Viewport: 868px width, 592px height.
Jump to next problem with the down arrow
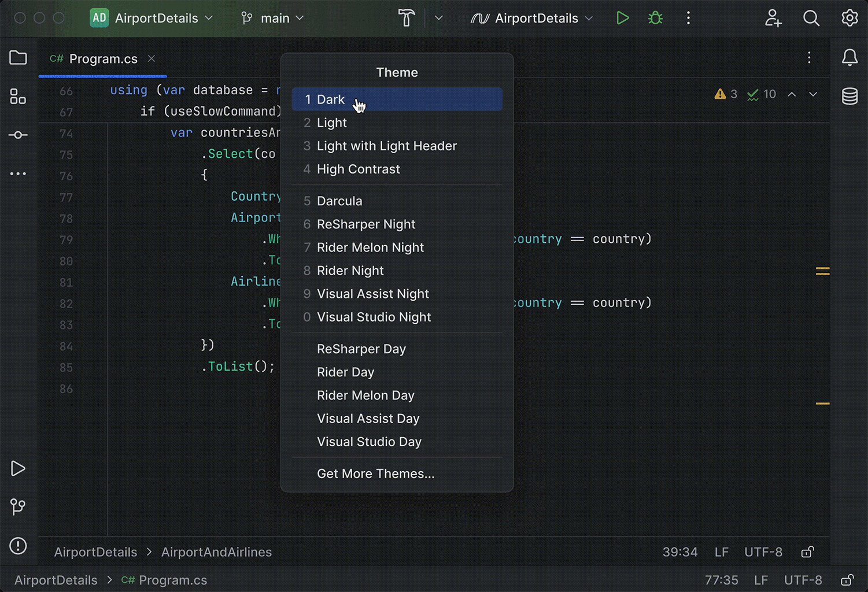tap(813, 94)
